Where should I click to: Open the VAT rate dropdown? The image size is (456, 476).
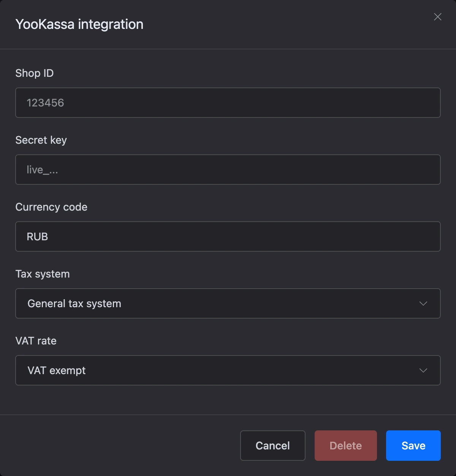228,370
